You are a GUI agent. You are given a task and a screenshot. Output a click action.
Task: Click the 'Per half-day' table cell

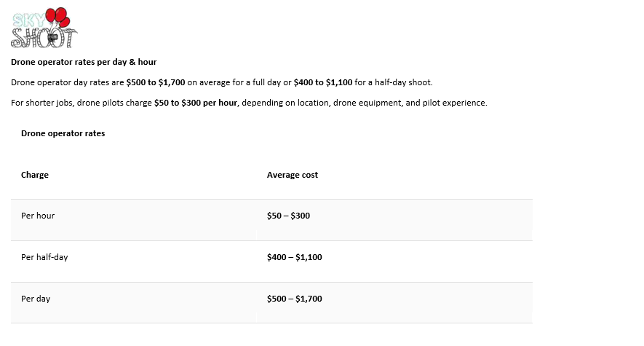click(44, 257)
